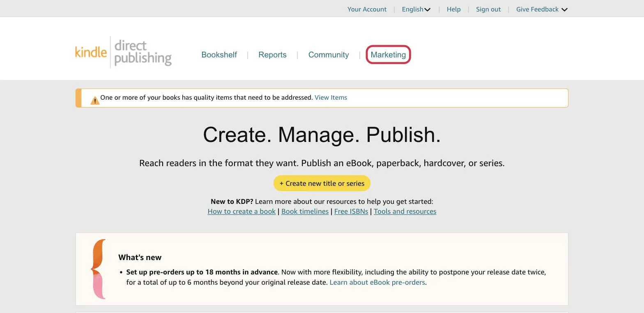Open the Book timelines link
This screenshot has height=313, width=644.
point(305,211)
